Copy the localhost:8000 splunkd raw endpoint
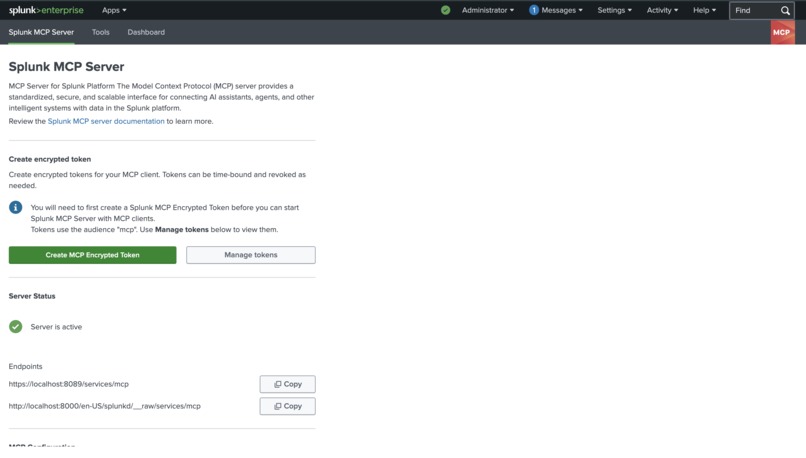Image resolution: width=806 pixels, height=458 pixels. coord(287,406)
